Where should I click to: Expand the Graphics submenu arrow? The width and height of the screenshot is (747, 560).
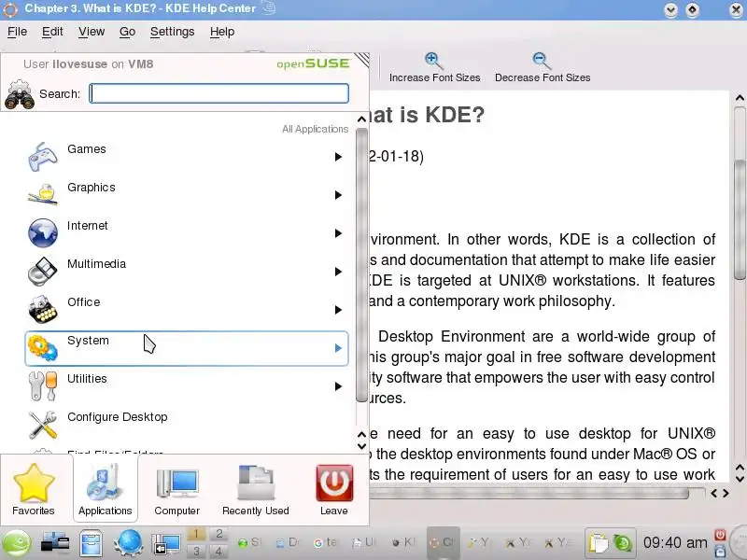[x=338, y=195]
